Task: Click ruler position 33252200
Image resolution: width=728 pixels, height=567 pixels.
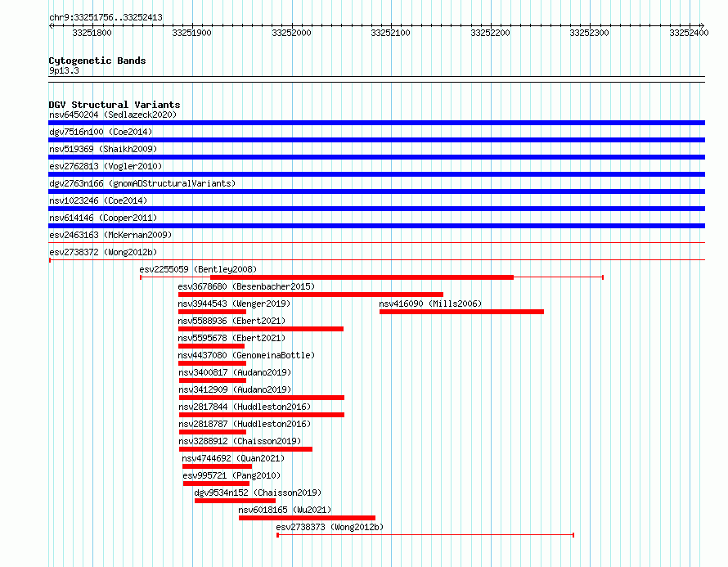Action: pos(490,33)
